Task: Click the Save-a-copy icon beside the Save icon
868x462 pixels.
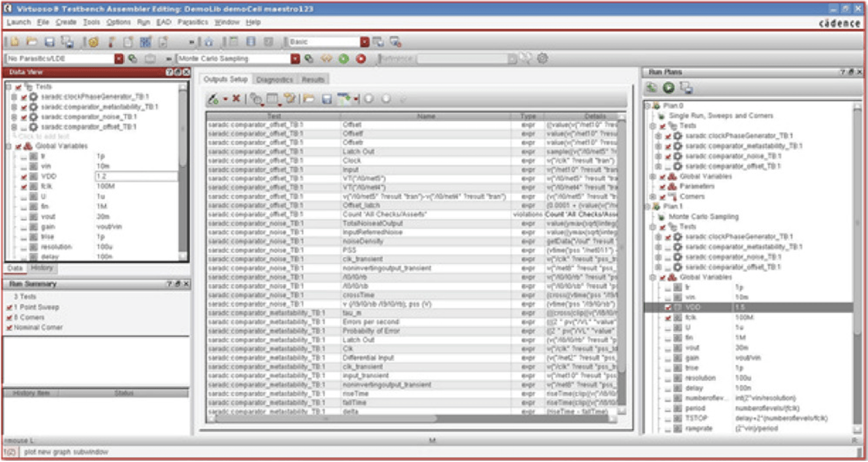Action: point(67,42)
